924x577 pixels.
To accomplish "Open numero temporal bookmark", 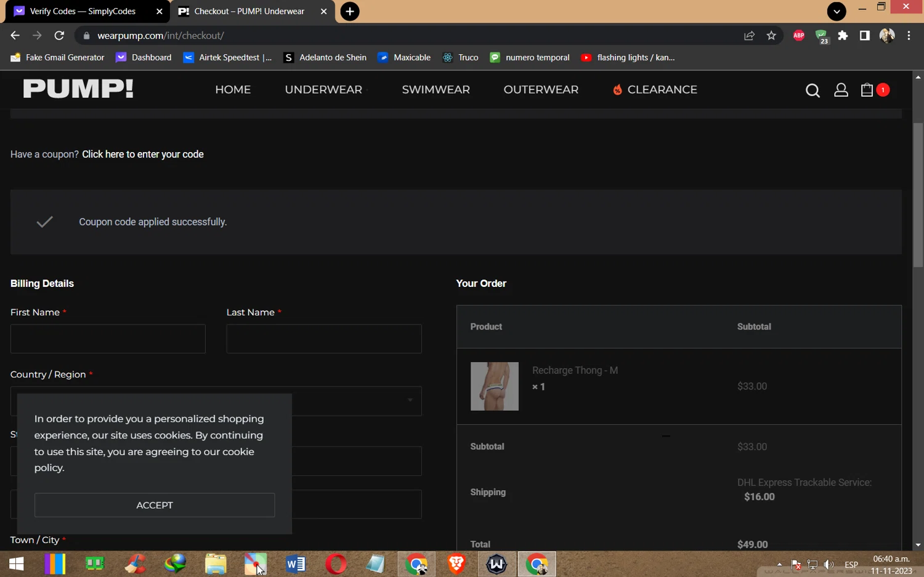I will 530,57.
